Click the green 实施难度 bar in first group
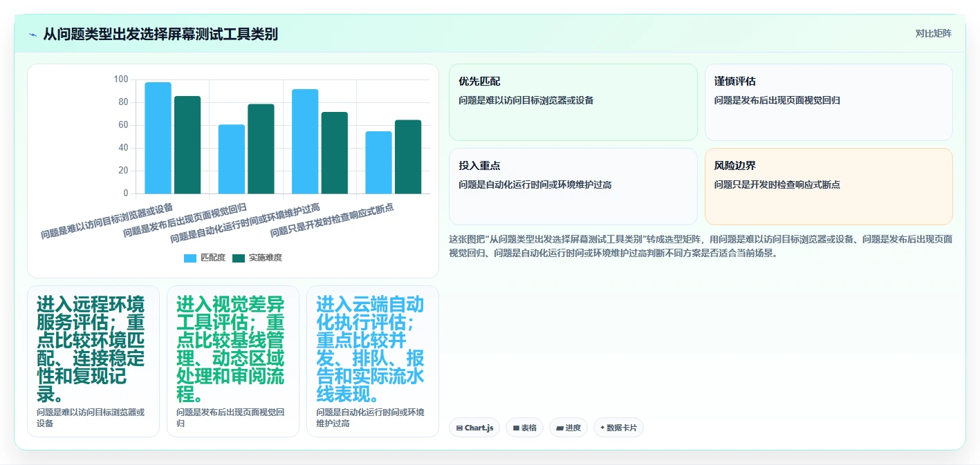Screen dimensions: 980x465 [x=187, y=145]
